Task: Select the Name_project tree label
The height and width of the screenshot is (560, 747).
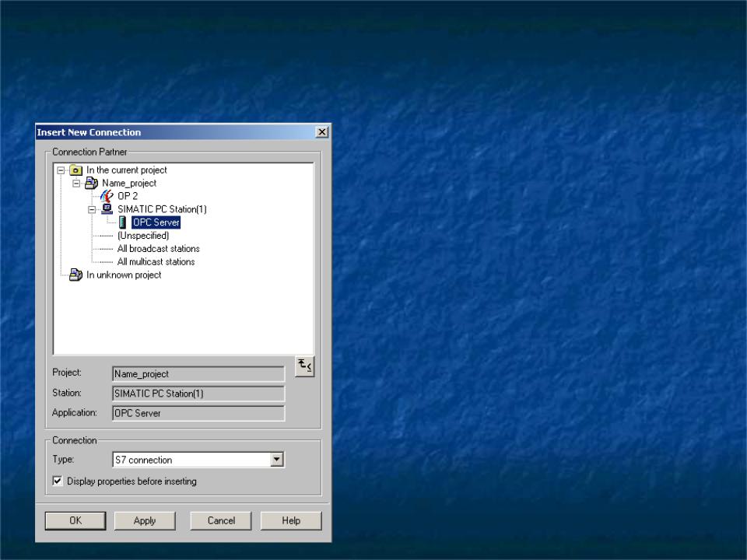Action: coord(129,184)
